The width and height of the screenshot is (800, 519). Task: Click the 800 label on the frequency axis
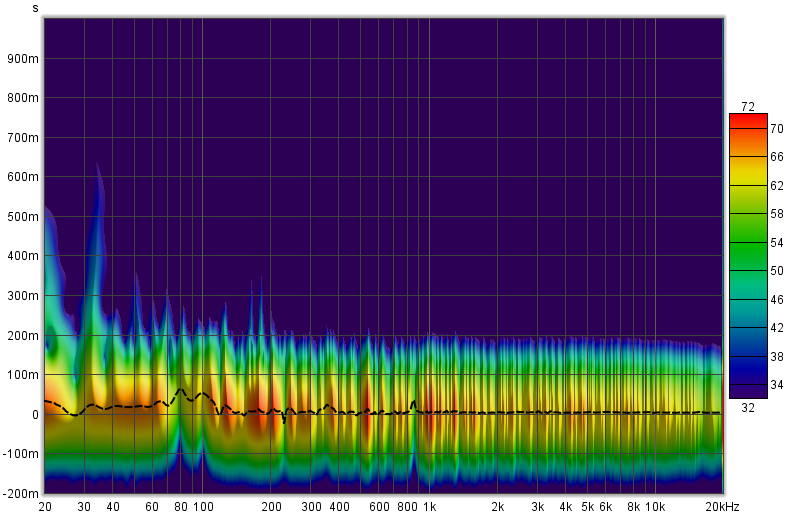pyautogui.click(x=407, y=507)
